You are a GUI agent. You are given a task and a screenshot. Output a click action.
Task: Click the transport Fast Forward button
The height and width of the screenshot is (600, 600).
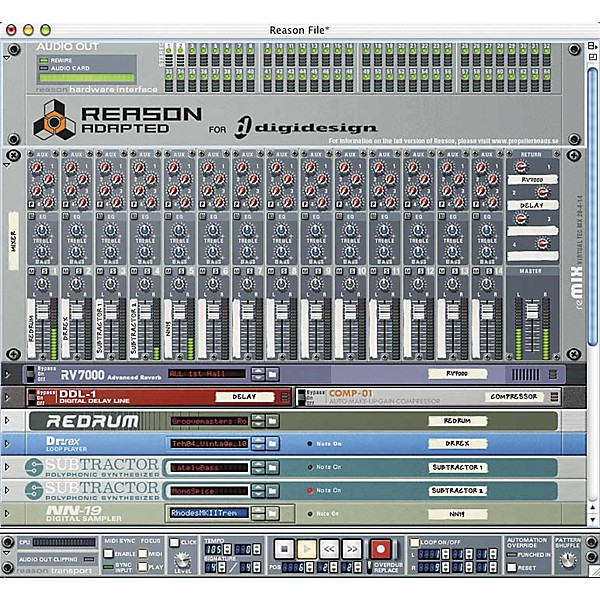point(351,549)
